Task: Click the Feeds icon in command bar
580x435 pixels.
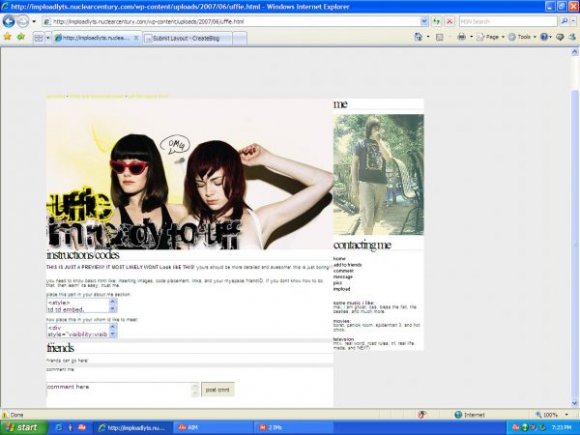Action: (439, 37)
